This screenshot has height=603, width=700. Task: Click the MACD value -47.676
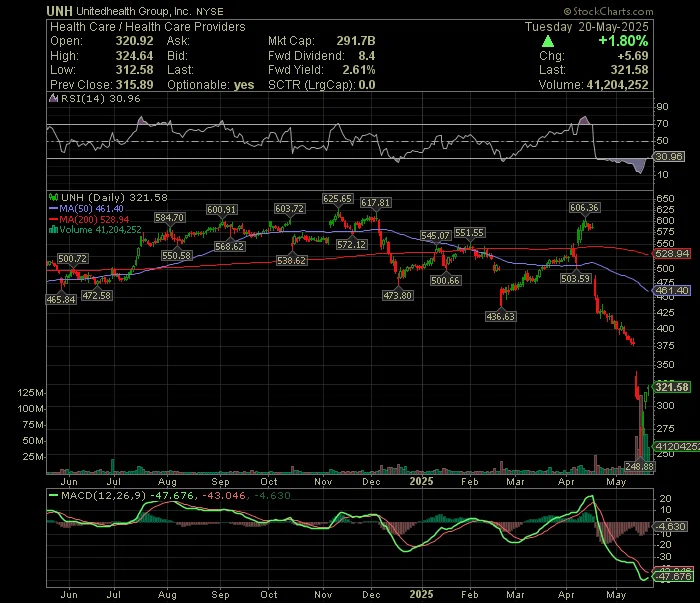tap(171, 495)
